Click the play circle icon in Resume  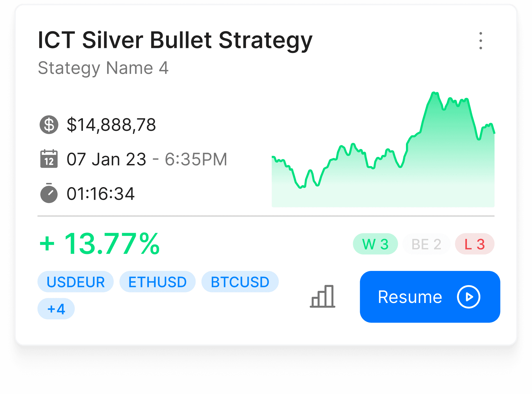point(469,297)
